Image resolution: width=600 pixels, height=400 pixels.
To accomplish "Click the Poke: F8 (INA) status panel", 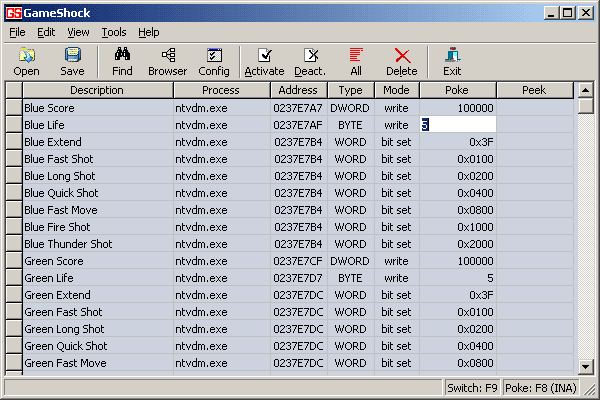I will click(540, 388).
